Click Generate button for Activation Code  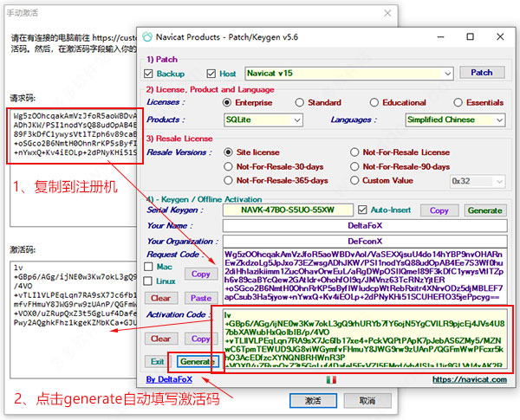198,361
